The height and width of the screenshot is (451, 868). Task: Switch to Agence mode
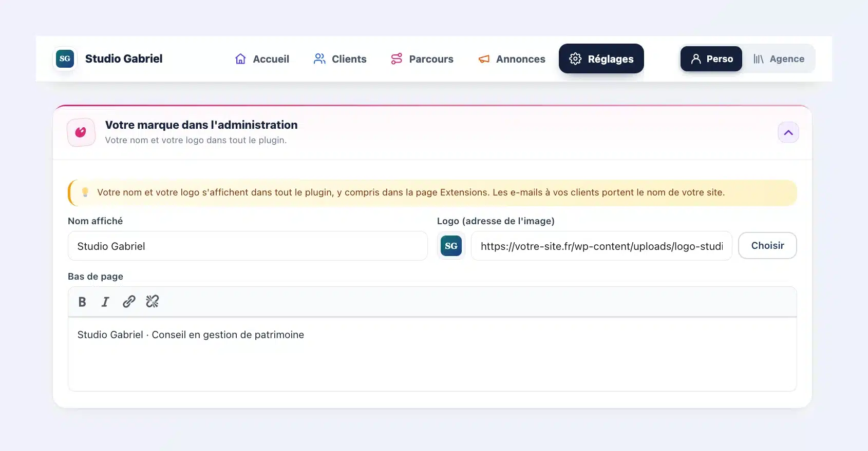click(x=779, y=58)
